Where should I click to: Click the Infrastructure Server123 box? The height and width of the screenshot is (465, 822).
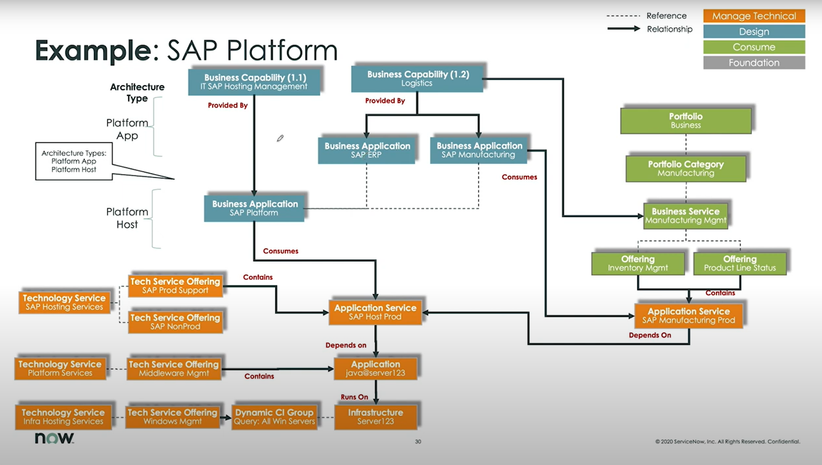pyautogui.click(x=376, y=417)
